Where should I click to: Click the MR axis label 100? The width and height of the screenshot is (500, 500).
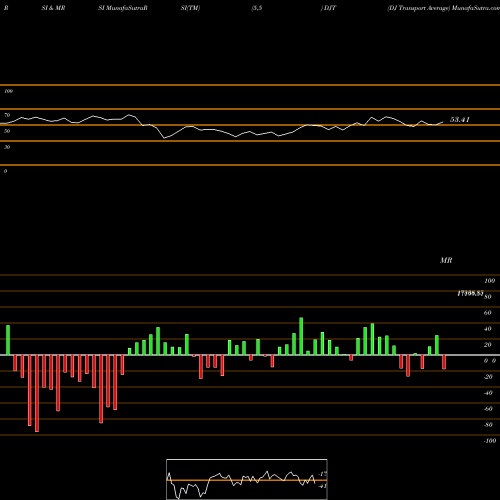click(x=489, y=281)
